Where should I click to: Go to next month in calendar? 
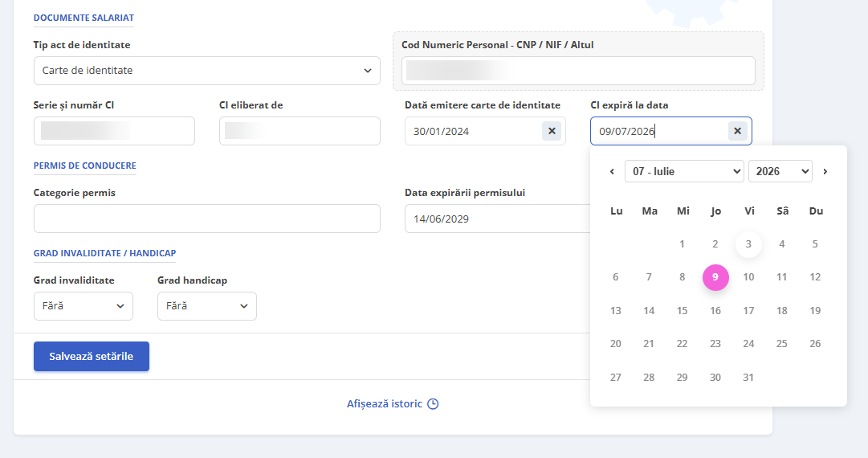[x=825, y=172]
